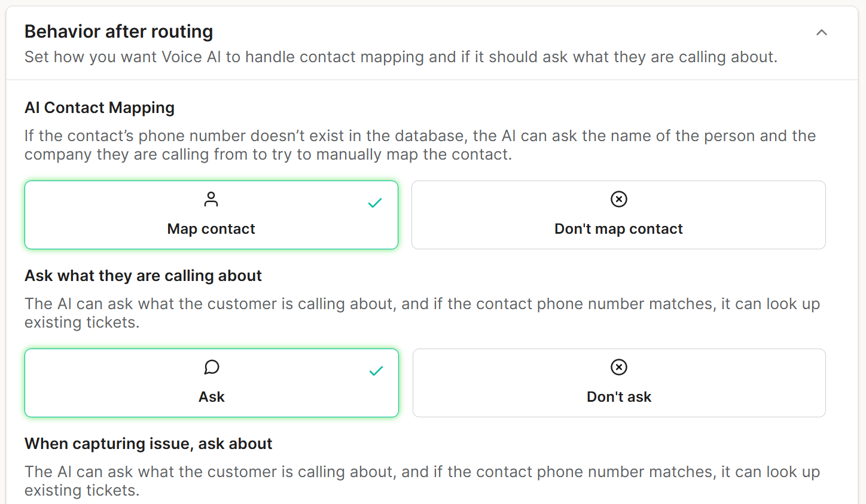Collapse the Behavior after routing section
The image size is (866, 504).
(x=822, y=32)
